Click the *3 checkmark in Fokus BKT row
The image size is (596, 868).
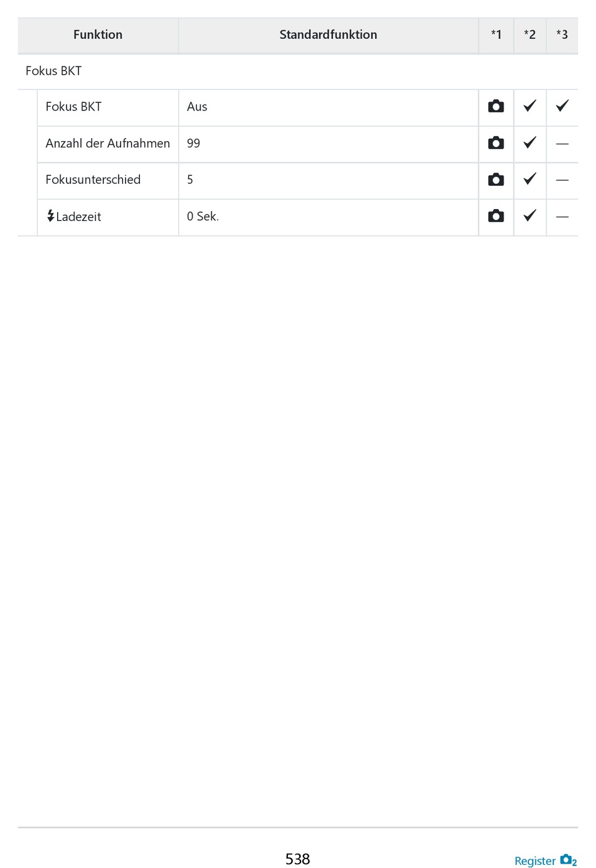point(562,106)
